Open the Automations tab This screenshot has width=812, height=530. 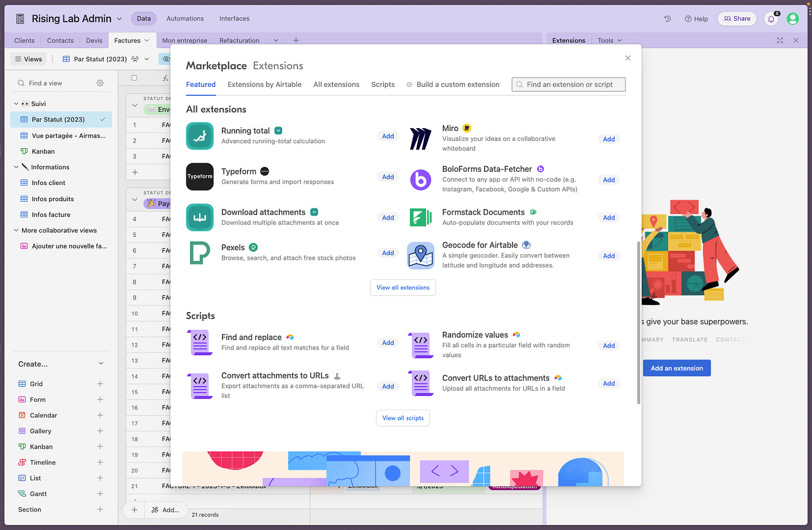pyautogui.click(x=185, y=18)
